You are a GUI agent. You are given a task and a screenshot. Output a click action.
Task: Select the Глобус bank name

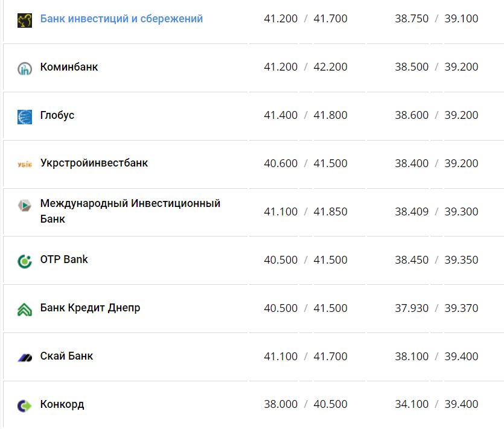click(57, 115)
